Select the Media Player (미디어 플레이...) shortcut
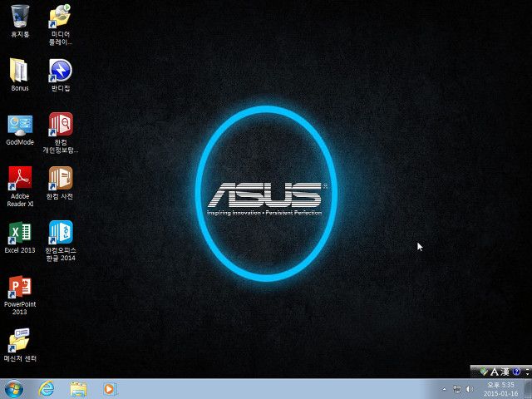Screen dimensions: 532x399 click(61, 24)
